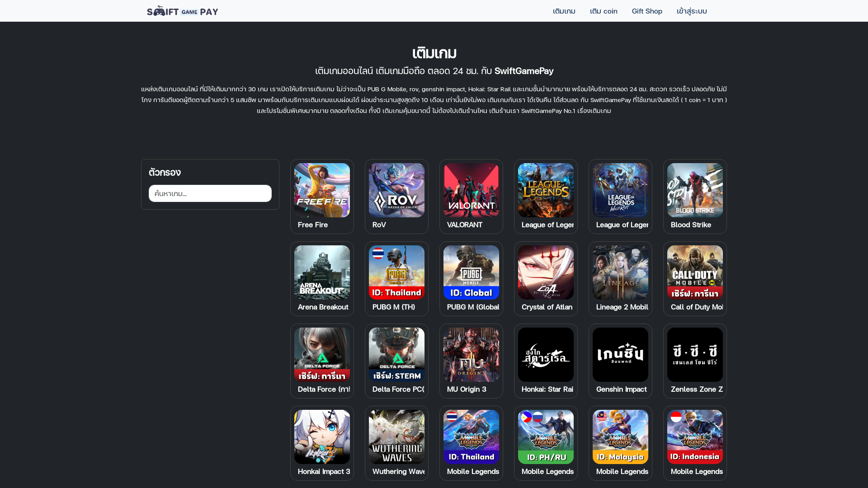The height and width of the screenshot is (488, 868).
Task: Open League of Legends game icon
Action: point(546,190)
